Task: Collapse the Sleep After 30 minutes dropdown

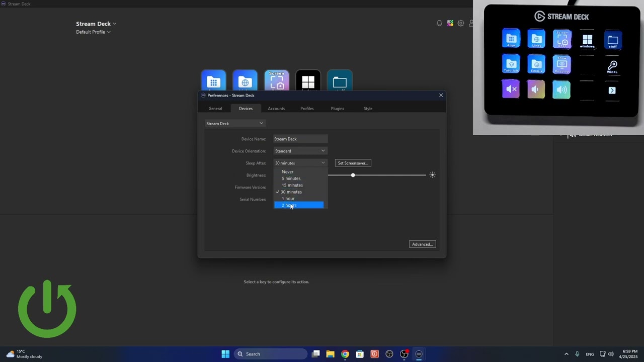Action: click(300, 163)
